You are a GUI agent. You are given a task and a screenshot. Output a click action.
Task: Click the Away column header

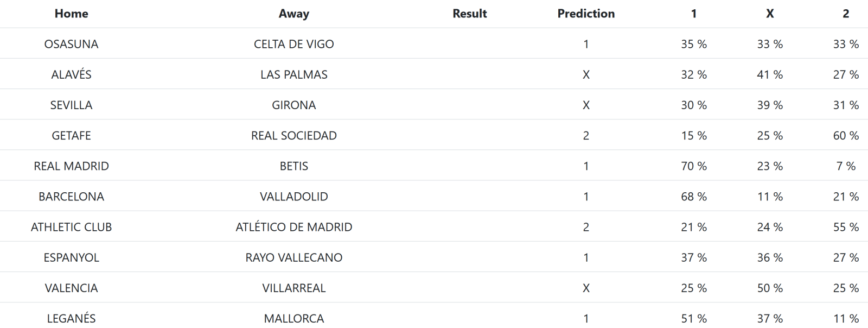coord(293,14)
